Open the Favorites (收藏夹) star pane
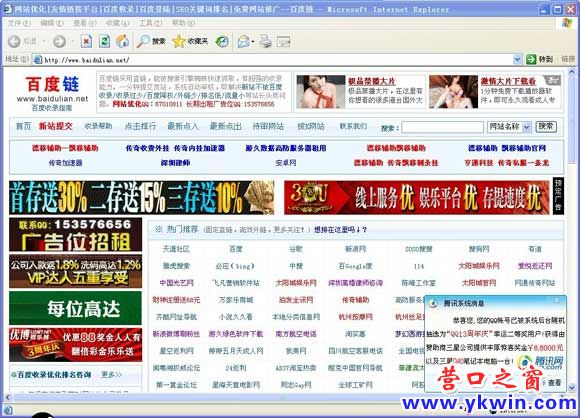Screen dimensions: 580x418 (x=190, y=41)
